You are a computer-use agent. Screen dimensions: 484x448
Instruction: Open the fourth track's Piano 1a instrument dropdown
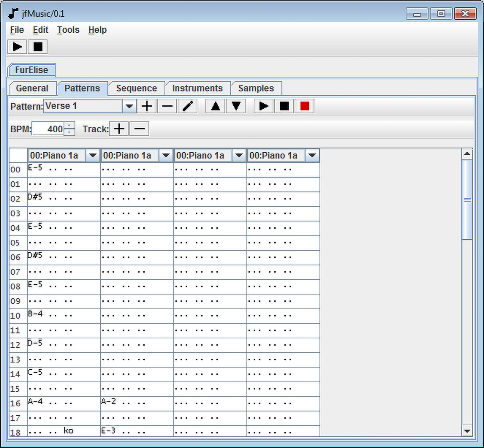click(312, 155)
